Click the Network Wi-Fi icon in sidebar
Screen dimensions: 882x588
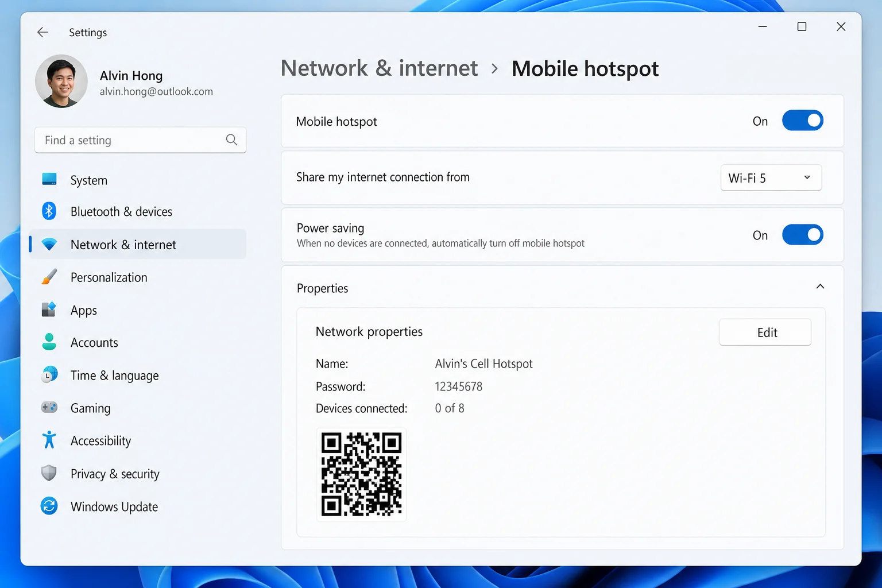click(49, 244)
